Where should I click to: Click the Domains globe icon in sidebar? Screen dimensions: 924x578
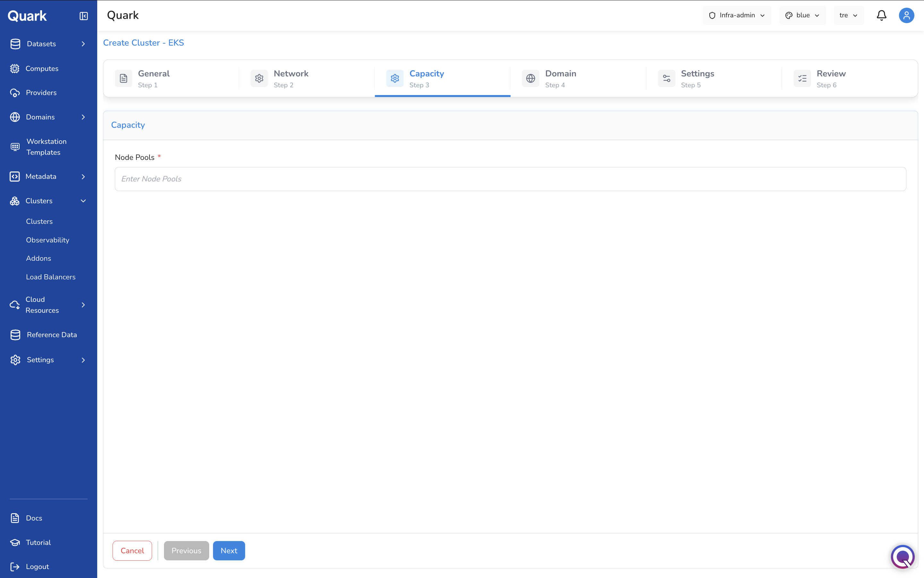click(15, 117)
